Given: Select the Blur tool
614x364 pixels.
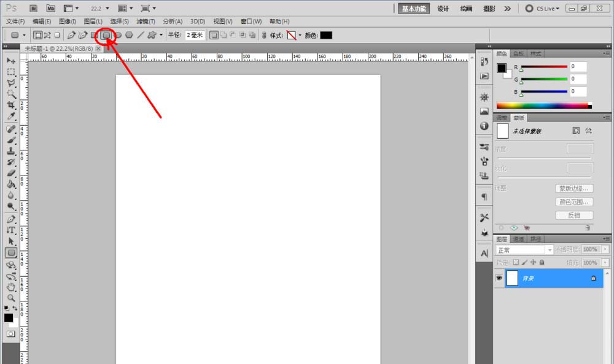Looking at the screenshot, I should [x=11, y=195].
